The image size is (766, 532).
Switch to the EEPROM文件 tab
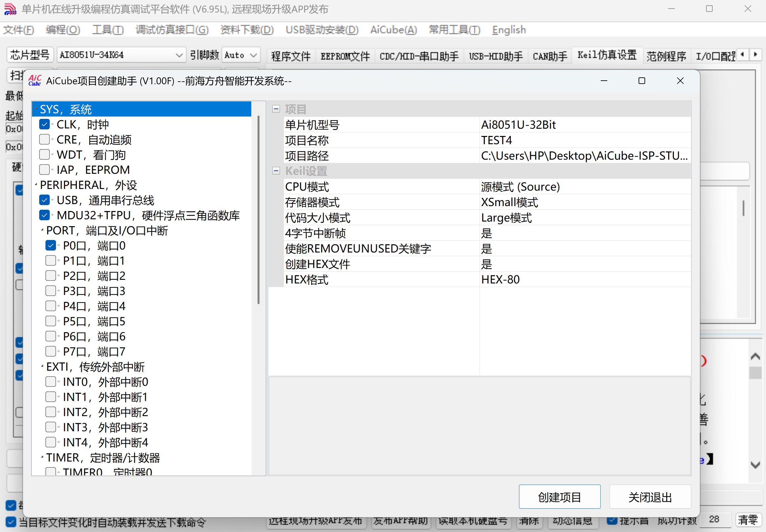click(x=345, y=56)
